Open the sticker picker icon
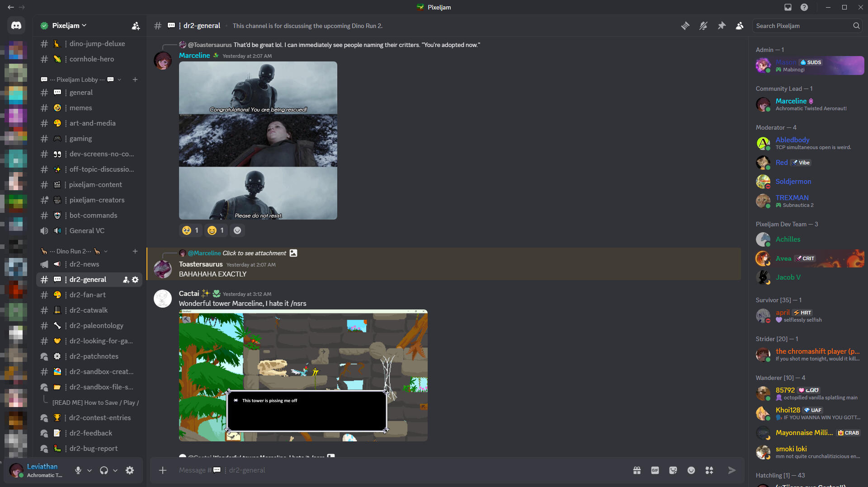This screenshot has height=487, width=868. pyautogui.click(x=673, y=470)
